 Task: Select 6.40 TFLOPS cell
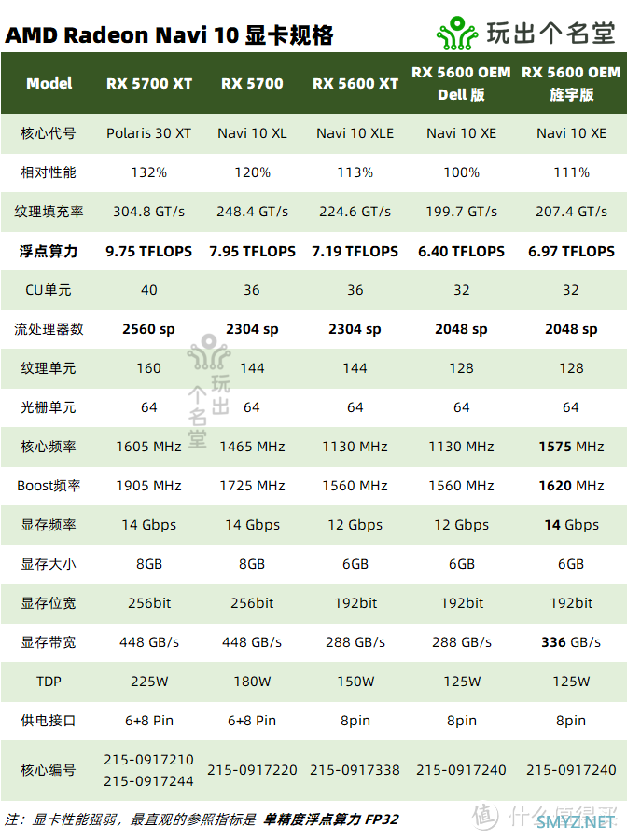click(x=461, y=251)
